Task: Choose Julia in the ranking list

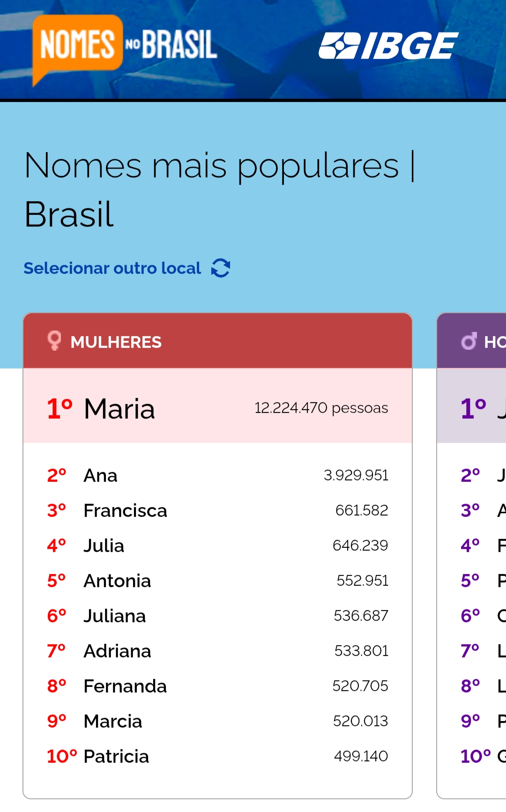Action: coord(104,546)
